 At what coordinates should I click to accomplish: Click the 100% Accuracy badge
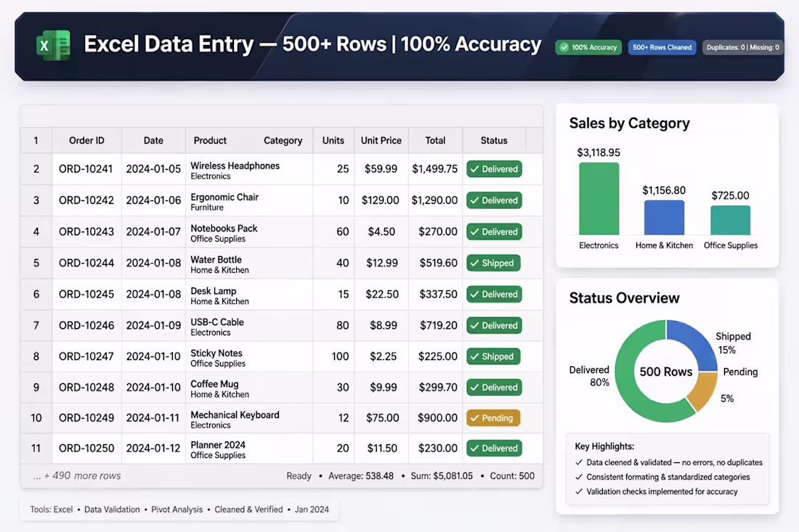pos(588,47)
